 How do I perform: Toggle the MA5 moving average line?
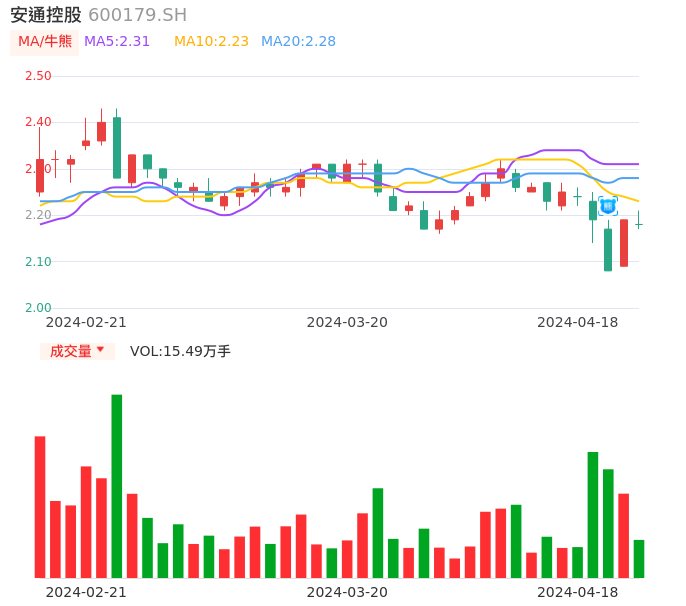click(x=117, y=42)
